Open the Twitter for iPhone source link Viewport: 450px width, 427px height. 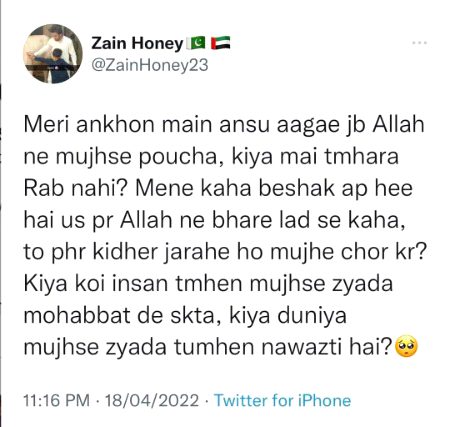point(282,400)
